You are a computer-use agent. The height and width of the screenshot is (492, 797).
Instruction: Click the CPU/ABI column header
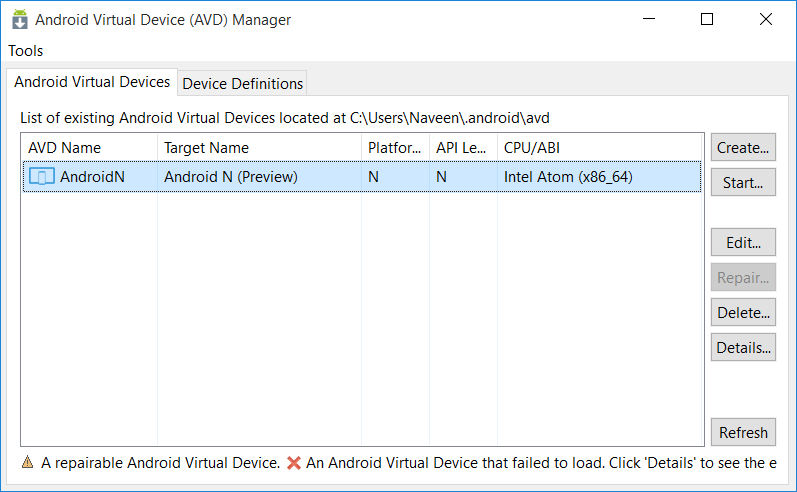pos(600,148)
